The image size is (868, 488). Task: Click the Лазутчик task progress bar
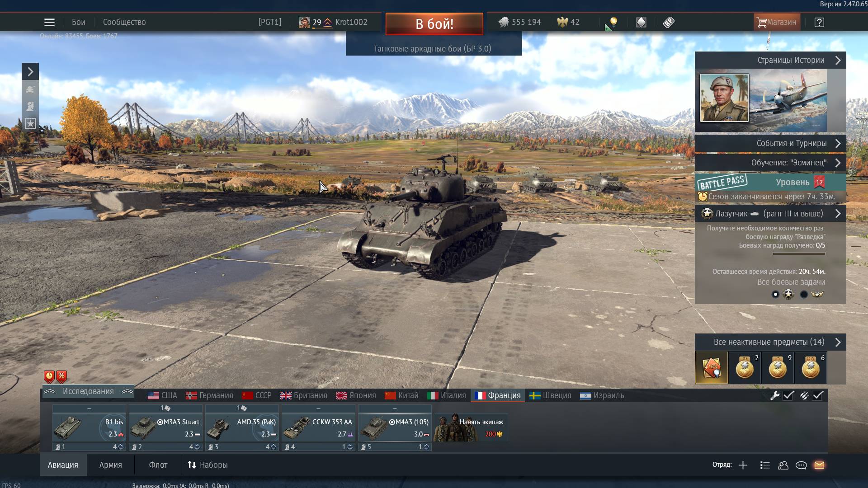(x=799, y=254)
